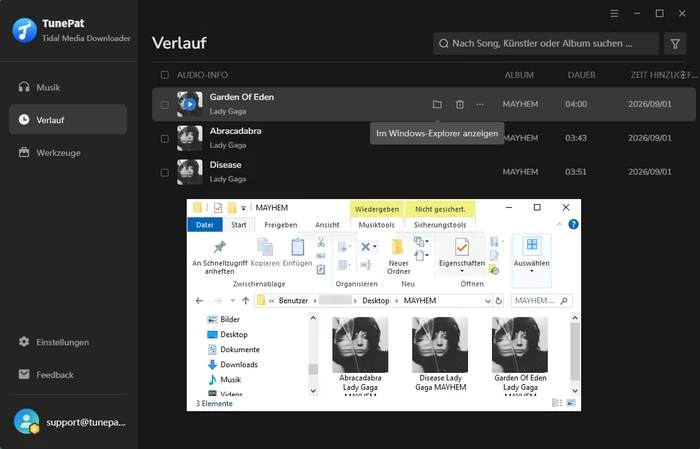Image resolution: width=700 pixels, height=449 pixels.
Task: Click the Kopieren ribbon icon
Action: tap(265, 247)
